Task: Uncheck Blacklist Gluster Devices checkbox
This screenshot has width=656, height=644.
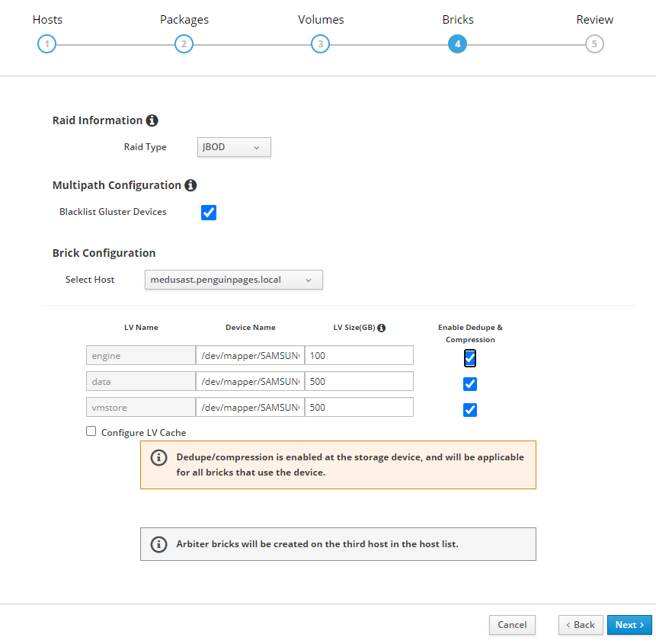Action: tap(209, 212)
